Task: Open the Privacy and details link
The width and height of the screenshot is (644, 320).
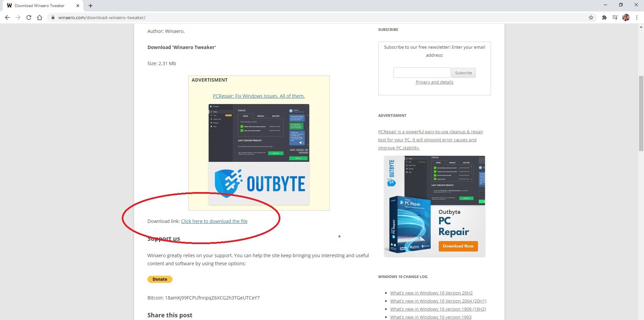Action: coord(434,82)
